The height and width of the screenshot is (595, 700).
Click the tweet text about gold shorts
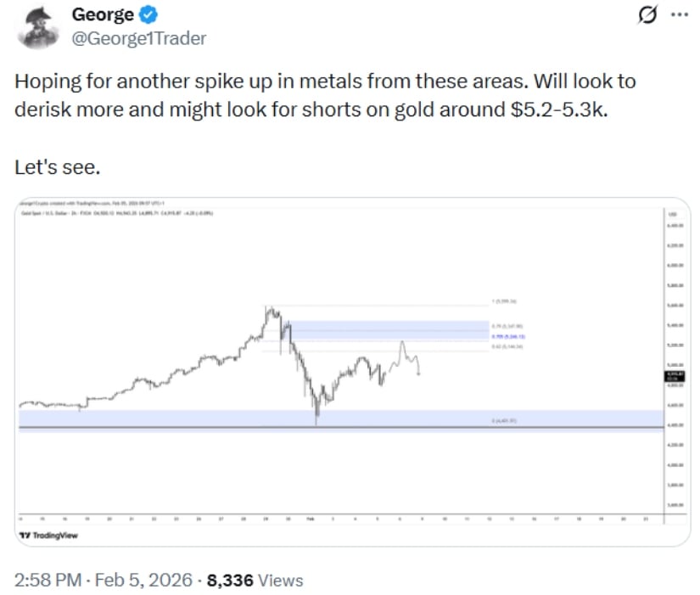pyautogui.click(x=325, y=97)
